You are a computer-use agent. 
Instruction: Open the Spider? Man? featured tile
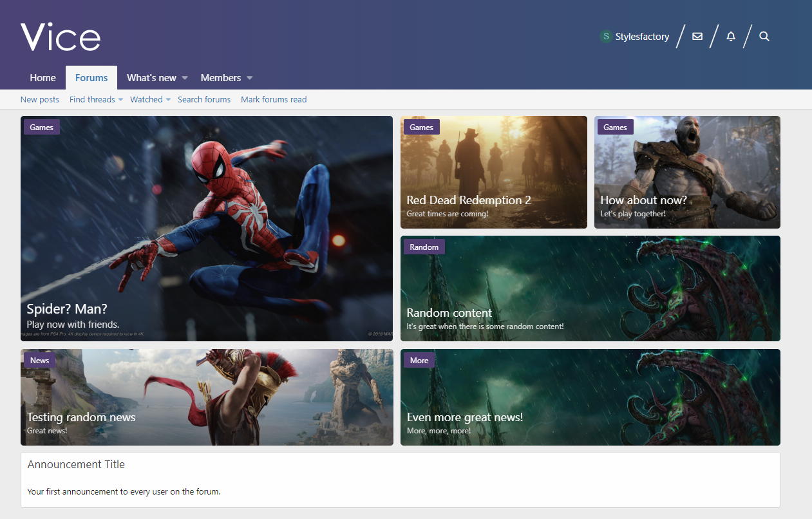(206, 229)
